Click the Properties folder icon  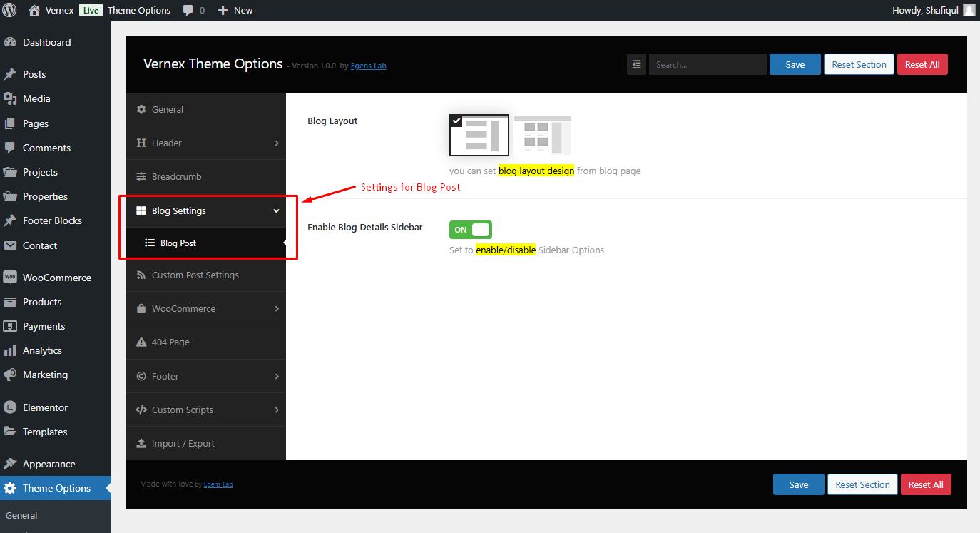pyautogui.click(x=10, y=196)
